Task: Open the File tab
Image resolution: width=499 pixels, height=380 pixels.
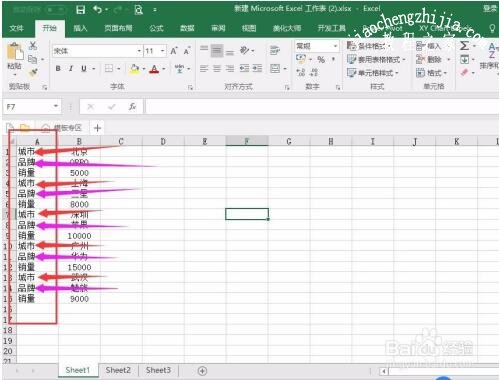Action: point(16,28)
